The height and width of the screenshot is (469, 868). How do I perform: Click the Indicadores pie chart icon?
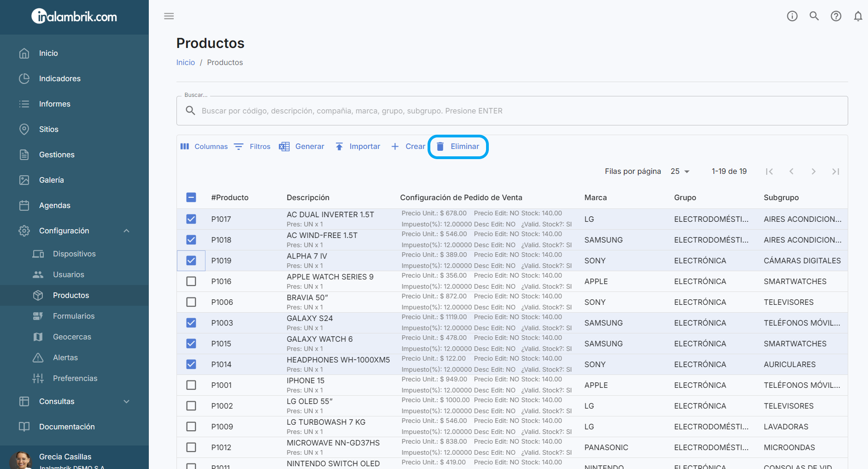click(x=24, y=78)
